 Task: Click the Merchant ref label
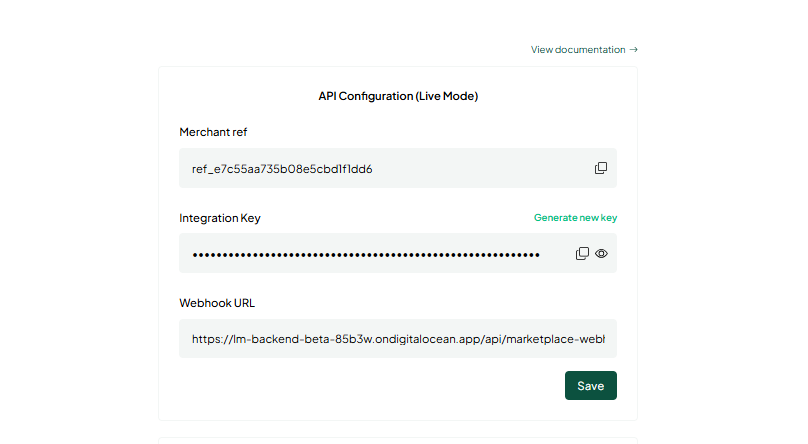pyautogui.click(x=213, y=132)
